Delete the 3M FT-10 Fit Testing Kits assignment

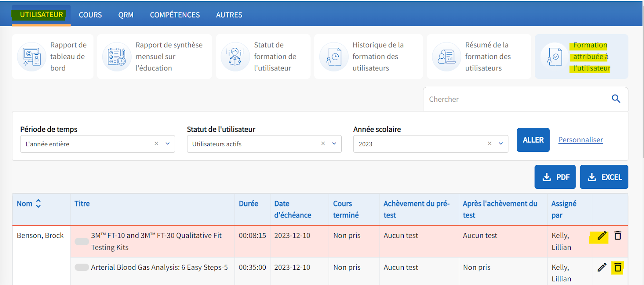coord(618,236)
